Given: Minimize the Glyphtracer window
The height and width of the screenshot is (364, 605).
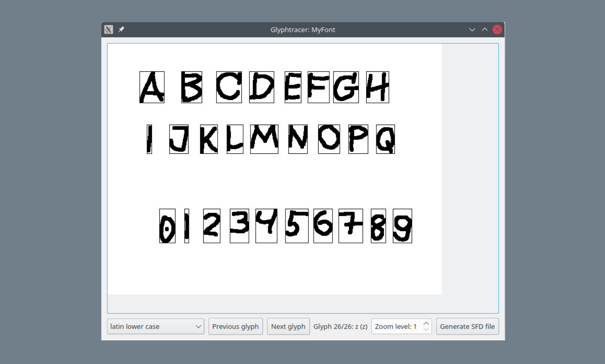Looking at the screenshot, I should [x=472, y=30].
